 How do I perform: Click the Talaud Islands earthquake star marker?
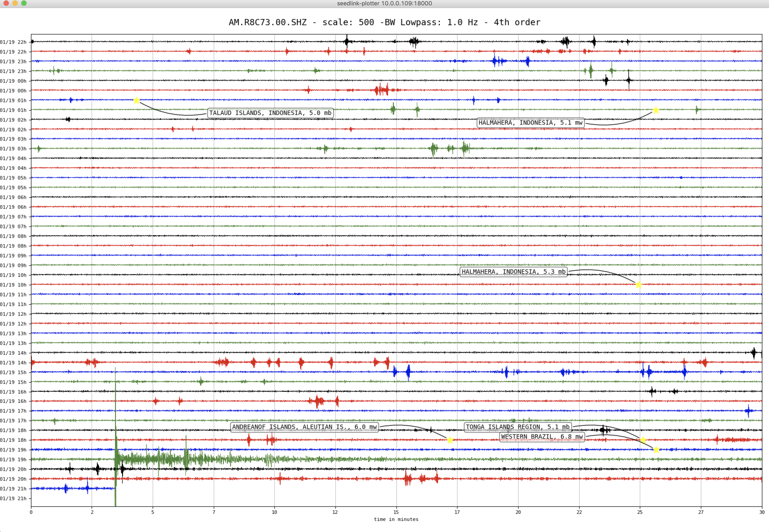136,100
